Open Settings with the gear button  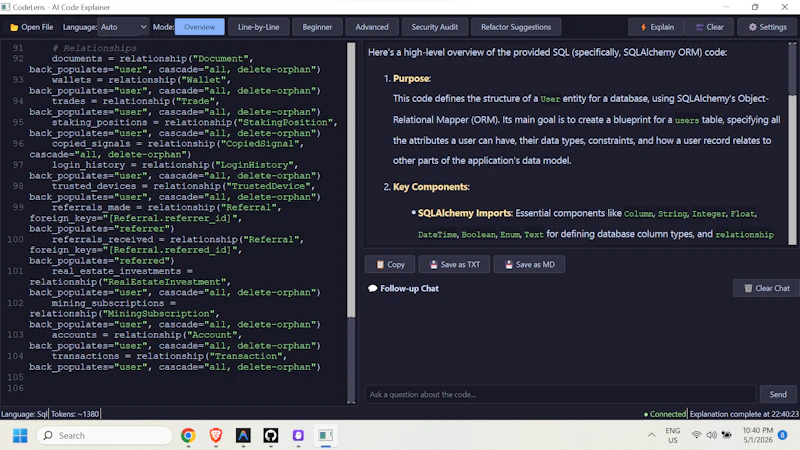coord(767,27)
